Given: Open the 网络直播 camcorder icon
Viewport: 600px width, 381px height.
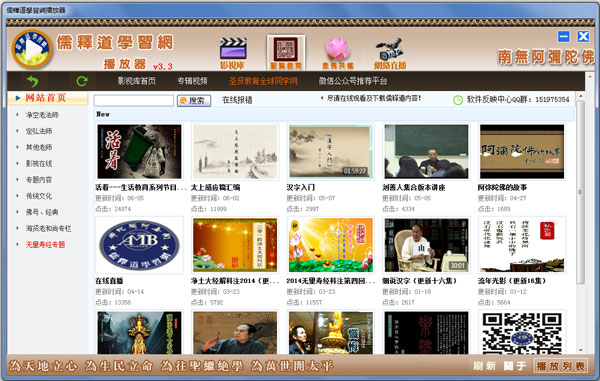Looking at the screenshot, I should click(x=390, y=54).
